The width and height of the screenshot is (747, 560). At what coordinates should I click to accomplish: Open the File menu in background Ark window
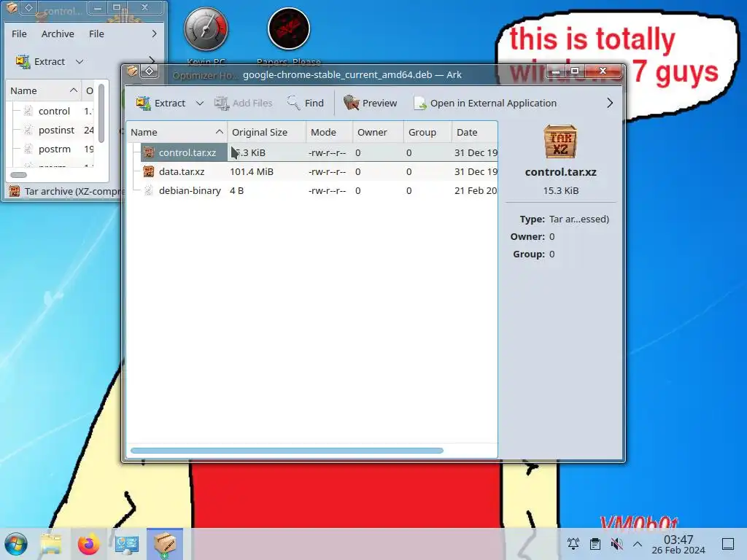pos(19,34)
